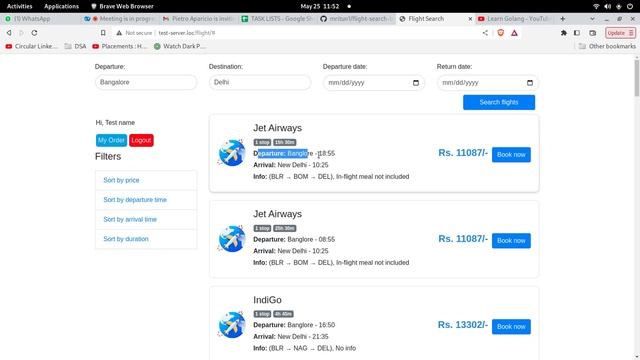Switch to the GitHub flight-search tab
640x360 pixels.
tap(356, 19)
